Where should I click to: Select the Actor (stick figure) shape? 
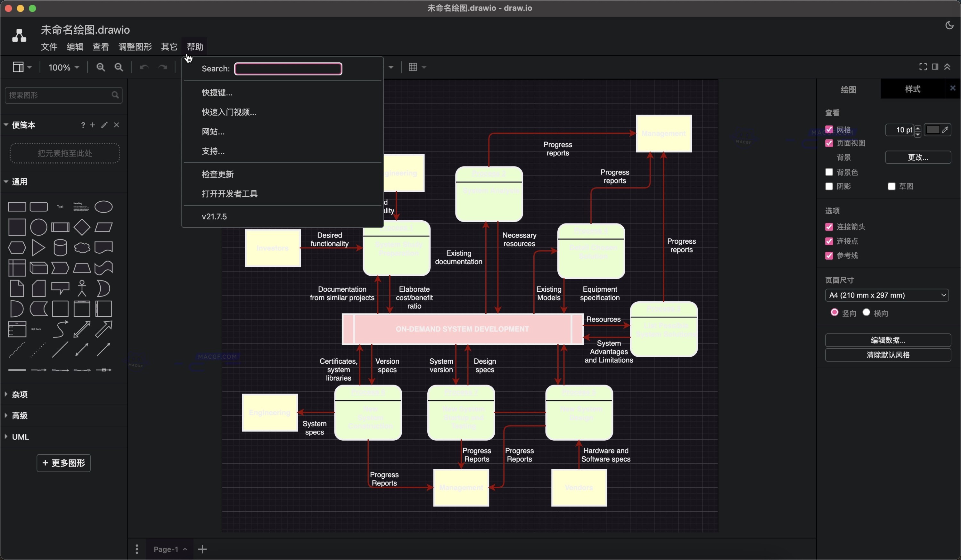[x=82, y=288]
